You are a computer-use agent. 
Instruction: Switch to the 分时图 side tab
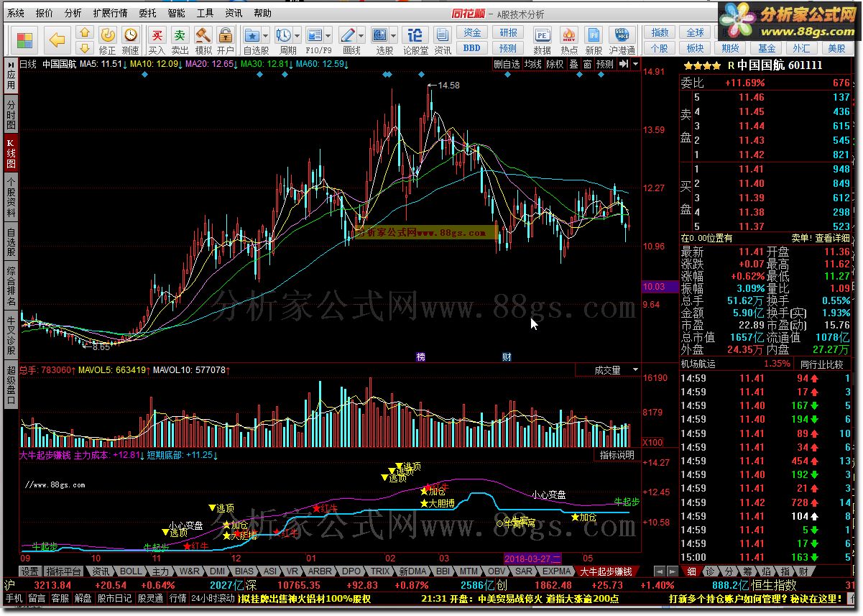pos(11,114)
